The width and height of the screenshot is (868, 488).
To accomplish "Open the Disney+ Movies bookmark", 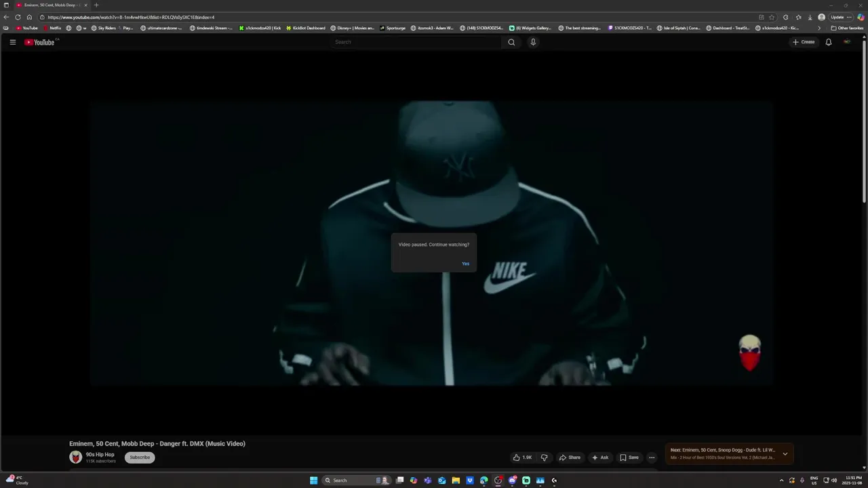I will pyautogui.click(x=352, y=28).
